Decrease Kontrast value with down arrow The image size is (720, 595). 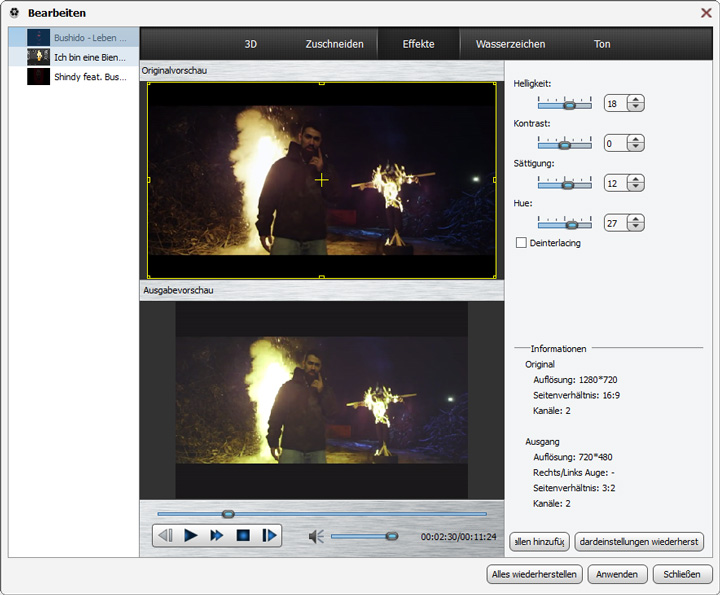pos(636,147)
